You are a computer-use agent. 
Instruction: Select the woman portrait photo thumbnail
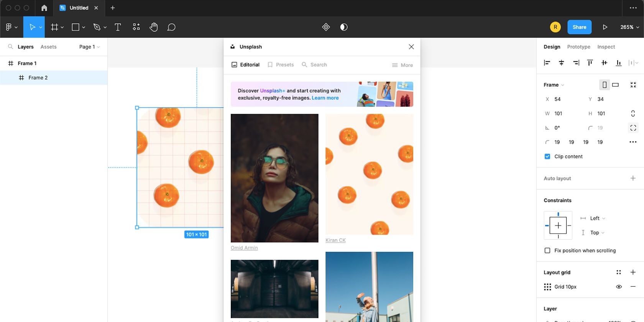coord(274,178)
